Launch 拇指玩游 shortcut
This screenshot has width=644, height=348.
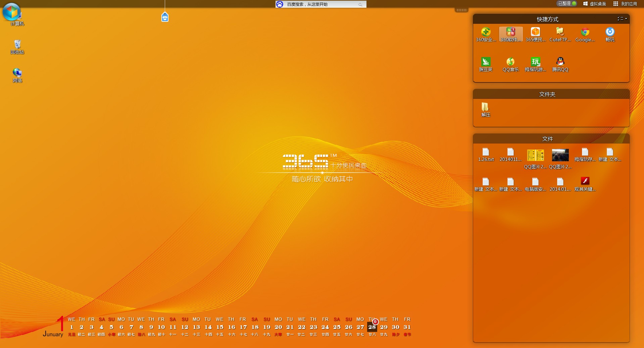(x=535, y=64)
